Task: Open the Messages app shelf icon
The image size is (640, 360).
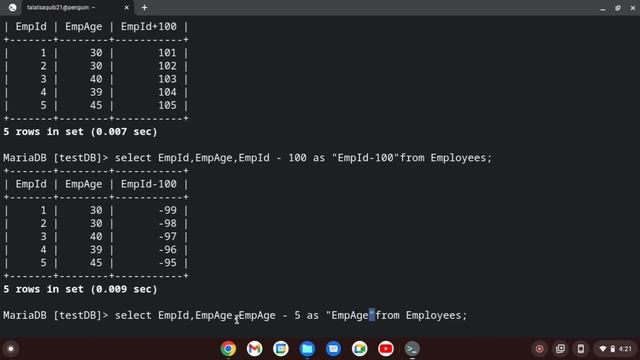Action: click(x=333, y=349)
